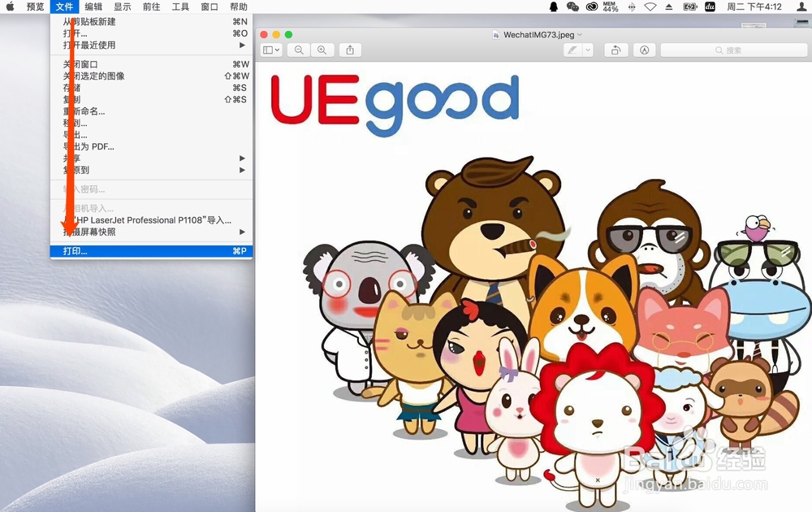
Task: Open the 预览 application menu
Action: pyautogui.click(x=35, y=7)
